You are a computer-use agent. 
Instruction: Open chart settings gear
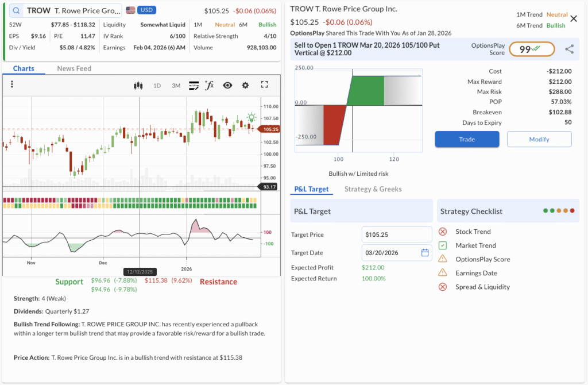(x=246, y=86)
